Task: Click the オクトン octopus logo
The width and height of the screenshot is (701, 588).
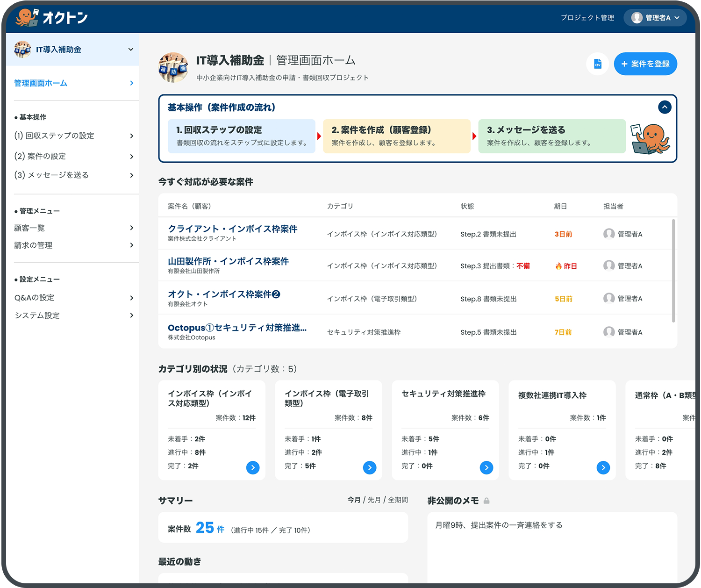Action: [x=27, y=16]
